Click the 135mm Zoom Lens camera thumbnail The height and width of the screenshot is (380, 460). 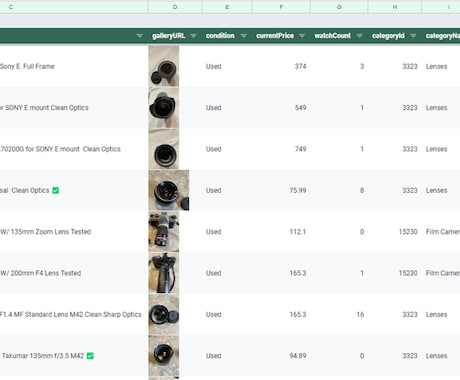pyautogui.click(x=164, y=231)
